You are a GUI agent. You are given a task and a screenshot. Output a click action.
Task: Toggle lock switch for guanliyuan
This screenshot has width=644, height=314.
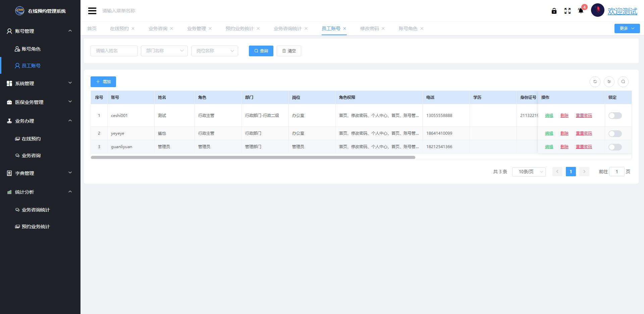615,147
